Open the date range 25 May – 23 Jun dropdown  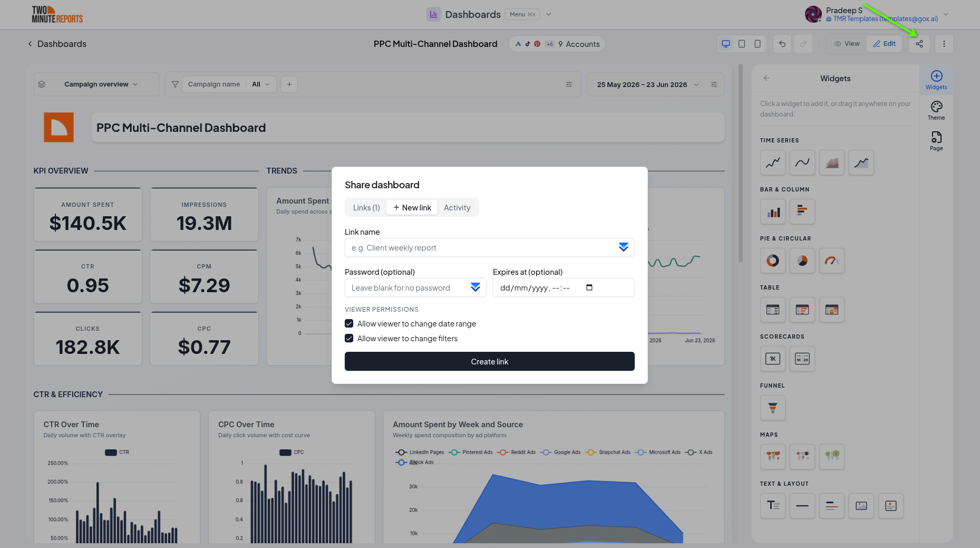(648, 84)
